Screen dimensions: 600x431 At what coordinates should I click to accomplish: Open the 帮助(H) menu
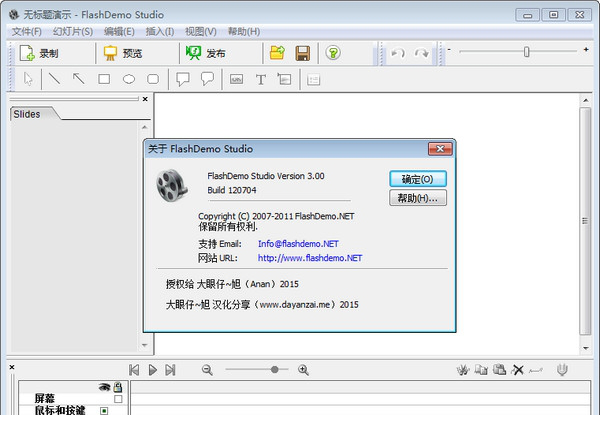pyautogui.click(x=244, y=31)
